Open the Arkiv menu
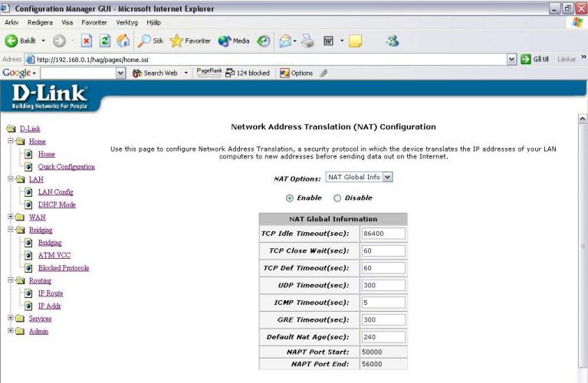This screenshot has height=383, width=588. (11, 22)
